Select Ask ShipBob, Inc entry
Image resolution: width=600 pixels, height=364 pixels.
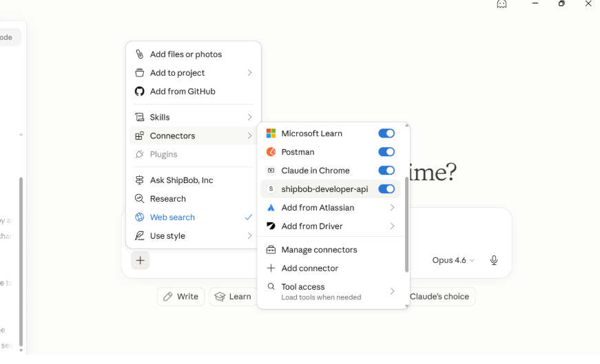(x=194, y=180)
